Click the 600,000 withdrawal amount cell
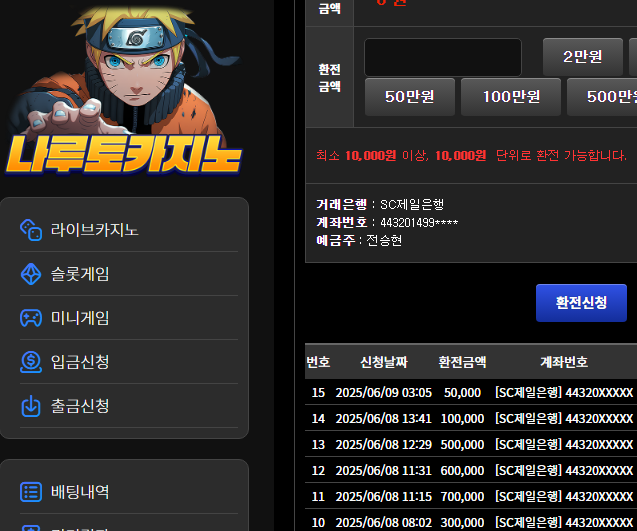Image resolution: width=637 pixels, height=531 pixels. [x=462, y=470]
